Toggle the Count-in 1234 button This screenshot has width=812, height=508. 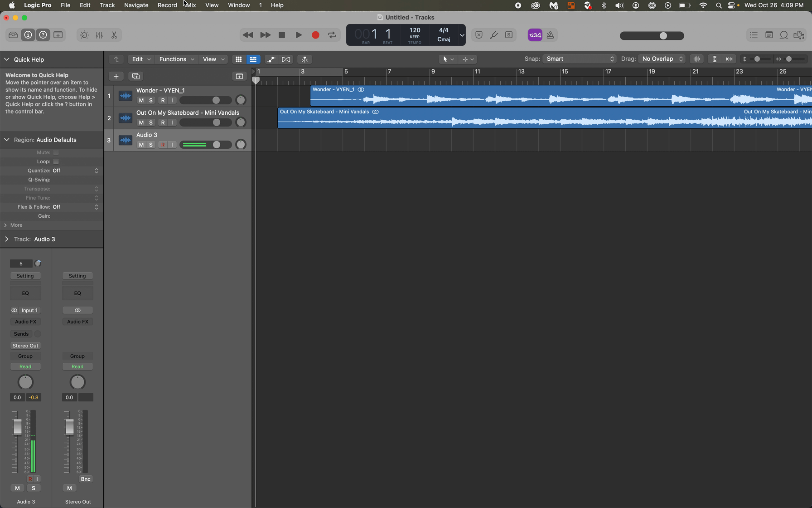coord(535,35)
